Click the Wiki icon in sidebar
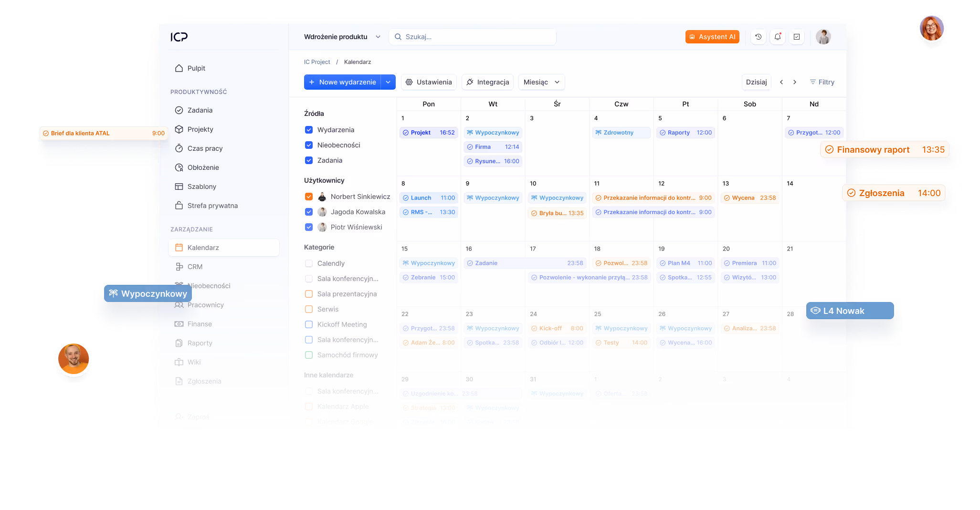This screenshot has height=510, width=980. click(179, 362)
